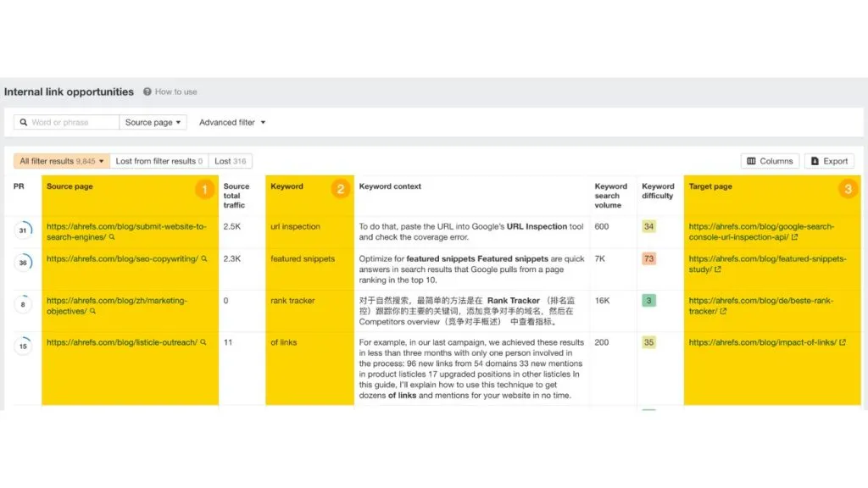Image resolution: width=868 pixels, height=488 pixels.
Task: Click the PR 31 circle indicator
Action: click(x=23, y=230)
